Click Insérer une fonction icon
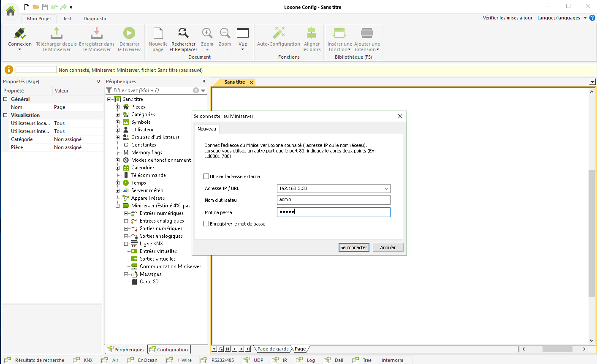The width and height of the screenshot is (597, 364). [339, 33]
